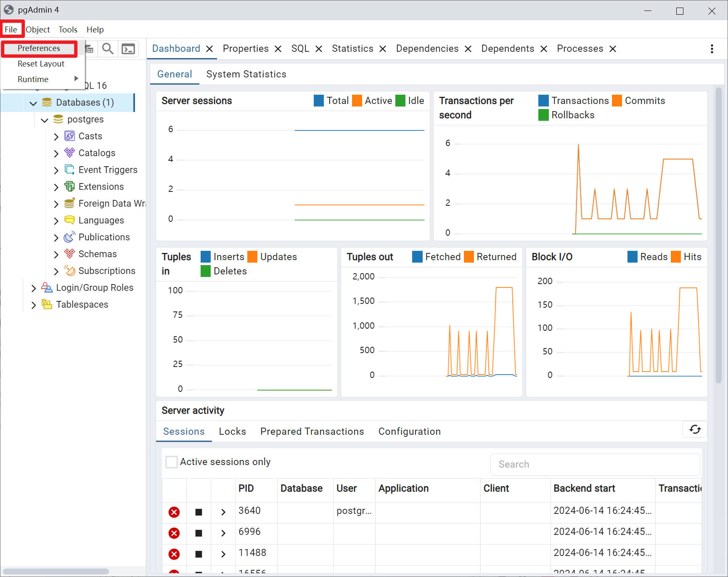Refresh the Server activity panel
This screenshot has width=728, height=577.
695,429
